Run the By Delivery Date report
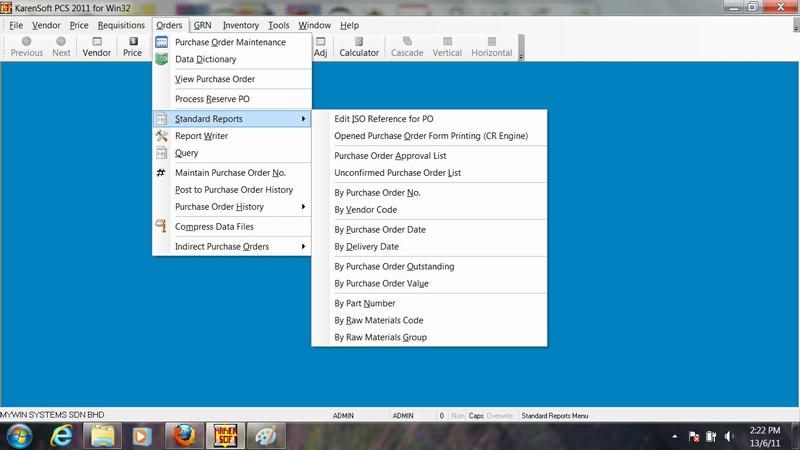 point(429,246)
